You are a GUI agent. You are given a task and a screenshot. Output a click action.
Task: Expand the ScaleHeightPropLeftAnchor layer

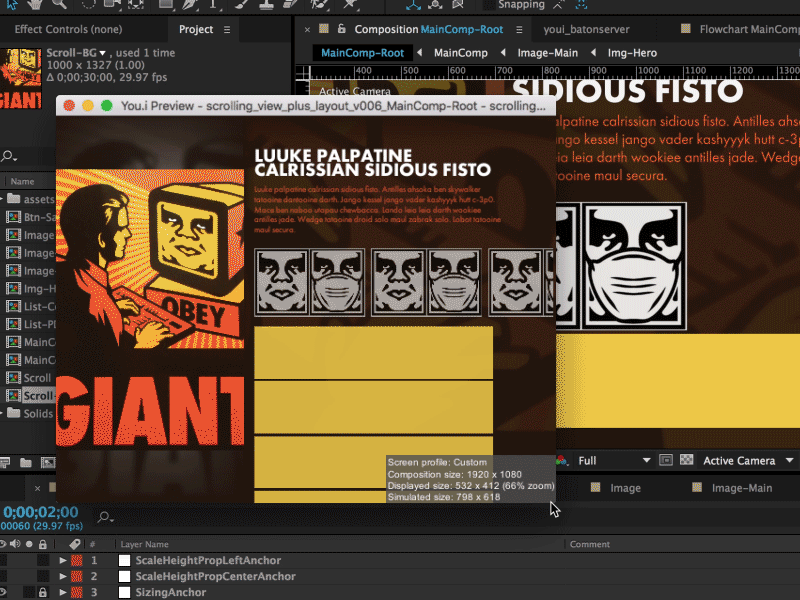coord(63,561)
